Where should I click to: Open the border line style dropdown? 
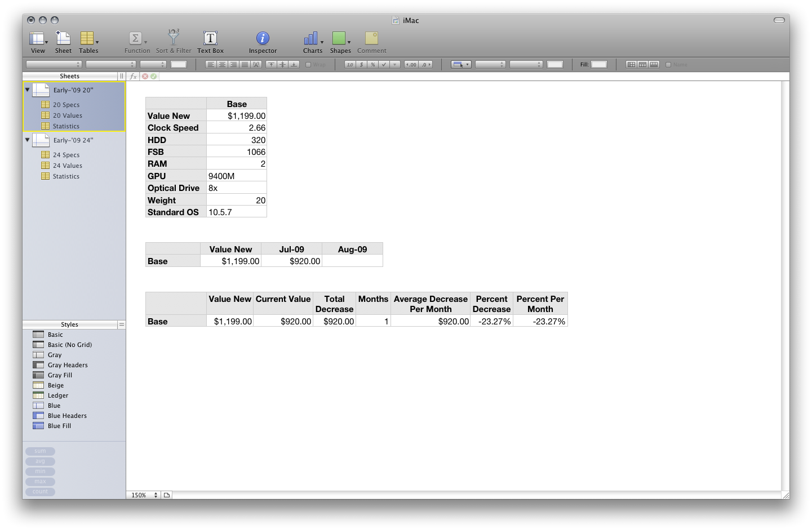490,64
